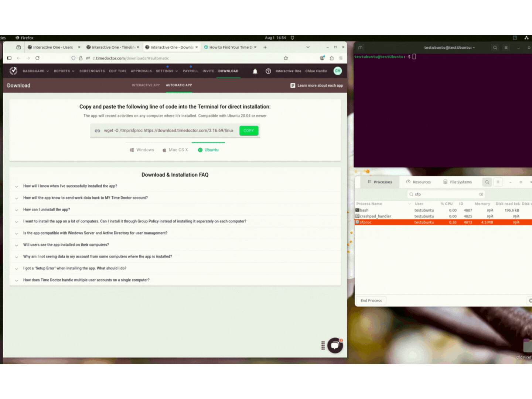Click End Process button
The image size is (532, 399).
pyautogui.click(x=371, y=301)
